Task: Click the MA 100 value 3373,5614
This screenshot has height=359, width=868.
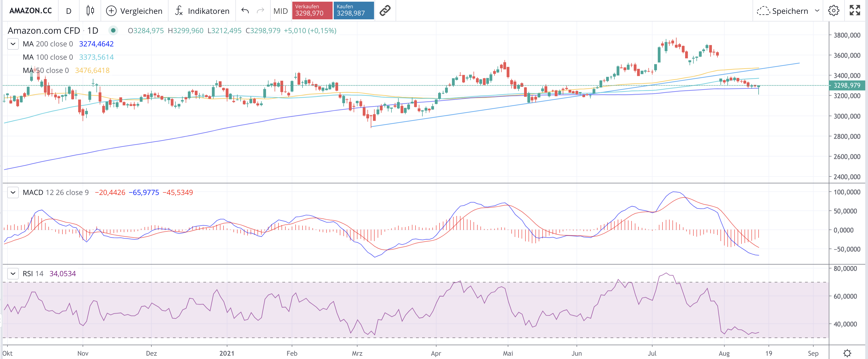Action: (x=96, y=57)
